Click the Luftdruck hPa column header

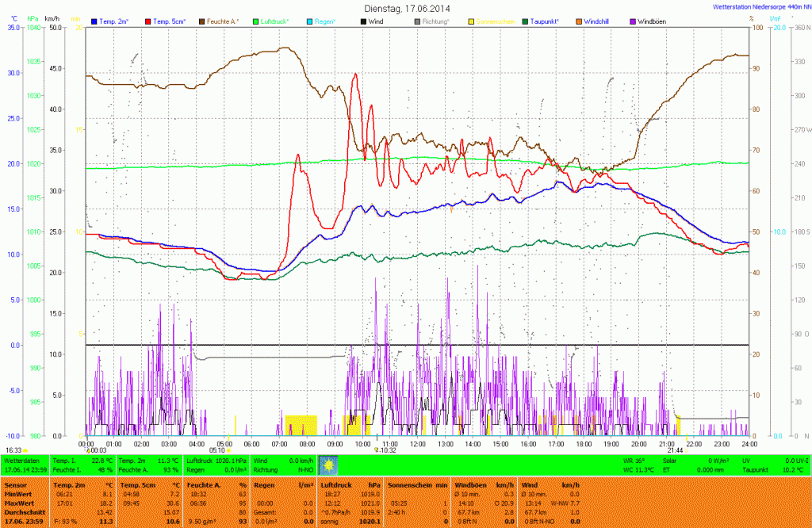click(346, 484)
